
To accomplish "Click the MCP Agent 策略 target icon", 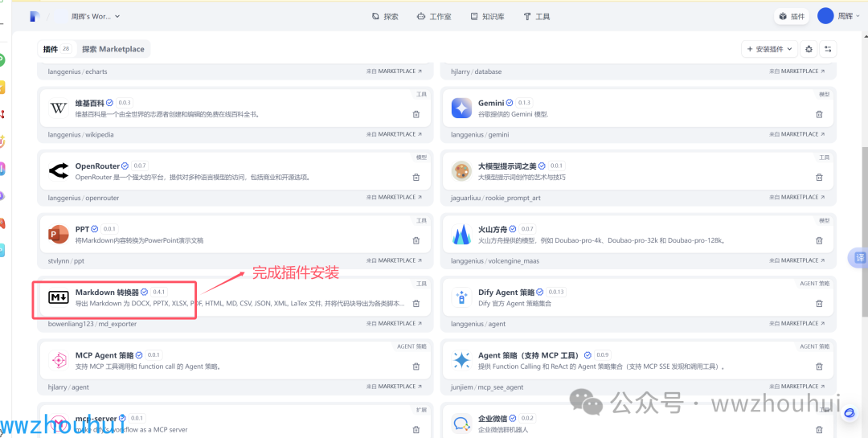I will click(x=58, y=361).
